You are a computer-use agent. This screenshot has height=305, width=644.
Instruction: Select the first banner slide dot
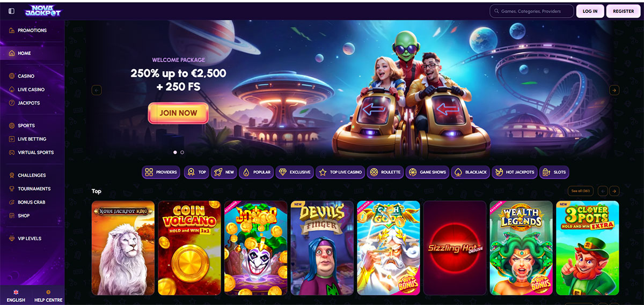point(175,152)
